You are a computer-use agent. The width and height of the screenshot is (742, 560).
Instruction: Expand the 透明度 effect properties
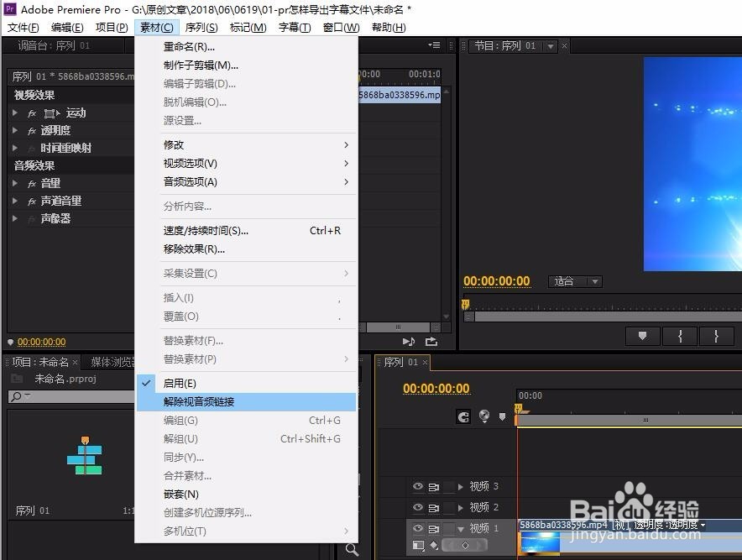tap(15, 131)
